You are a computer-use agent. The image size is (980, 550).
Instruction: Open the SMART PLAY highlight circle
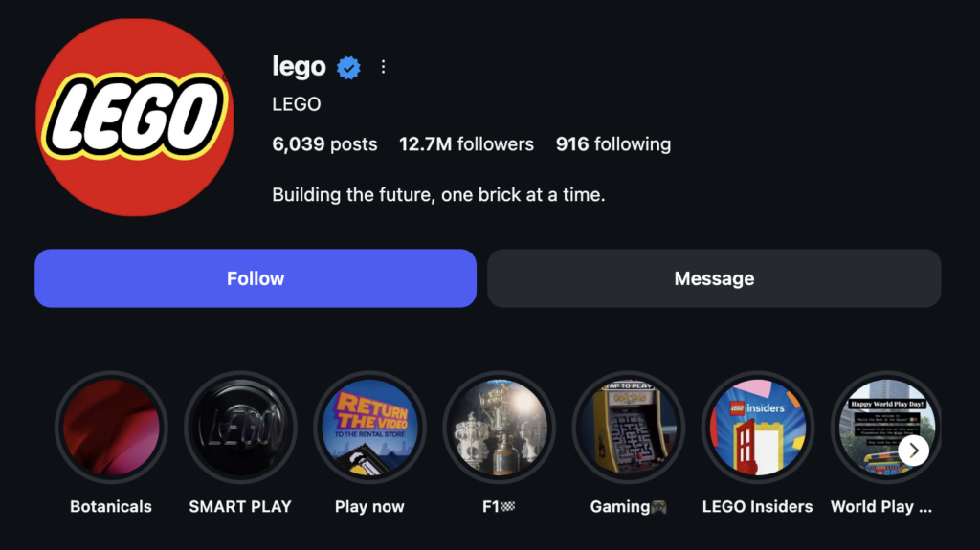click(240, 428)
